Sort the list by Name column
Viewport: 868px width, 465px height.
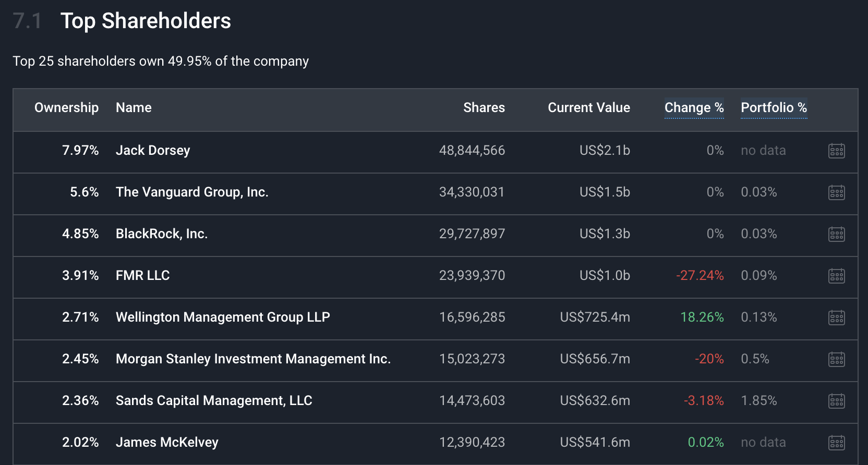point(134,108)
